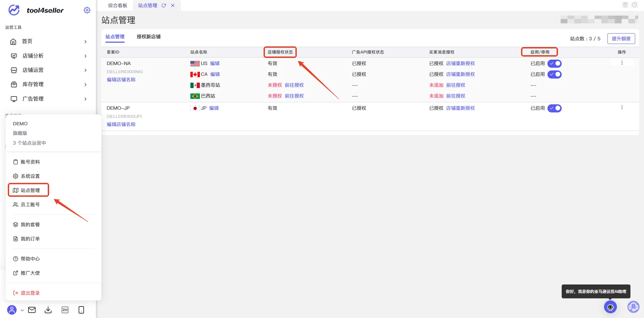The width and height of the screenshot is (644, 318).
Task: Click 编辑 next to the US site
Action: click(x=215, y=63)
